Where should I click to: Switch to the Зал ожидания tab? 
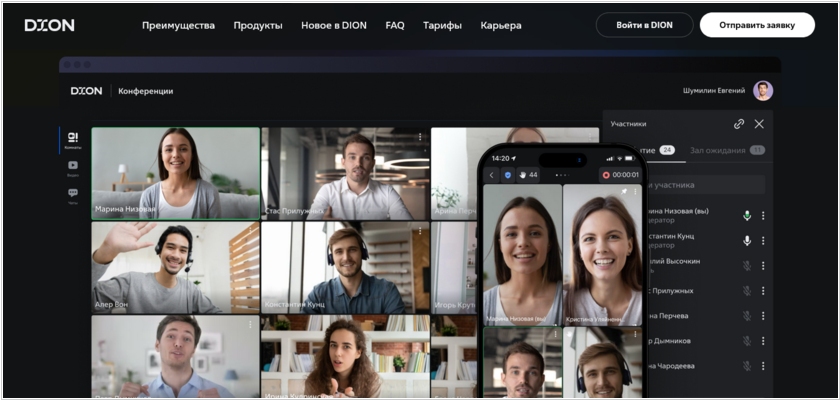pyautogui.click(x=727, y=150)
